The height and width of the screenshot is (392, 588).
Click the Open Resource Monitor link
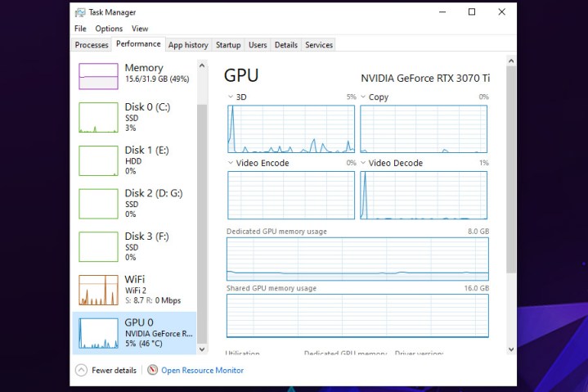[x=202, y=371]
